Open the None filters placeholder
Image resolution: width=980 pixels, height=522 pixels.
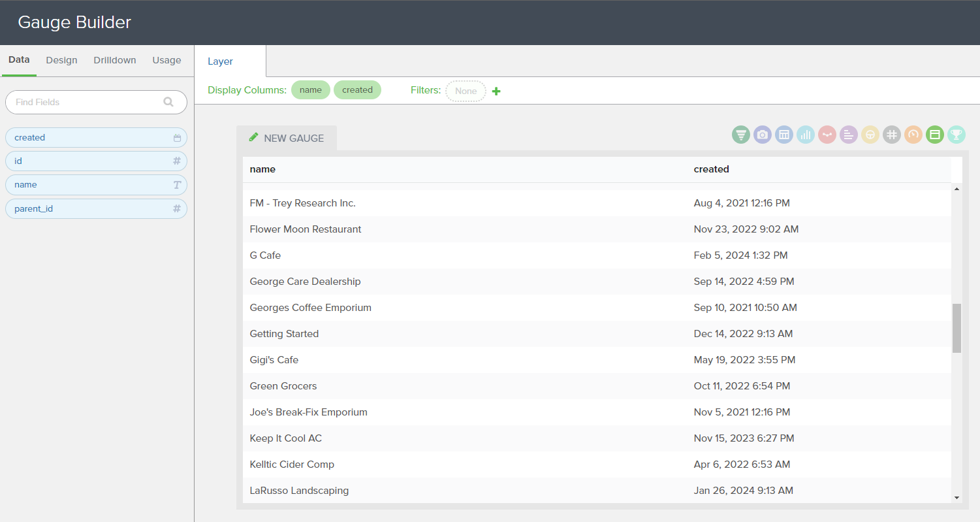(466, 91)
